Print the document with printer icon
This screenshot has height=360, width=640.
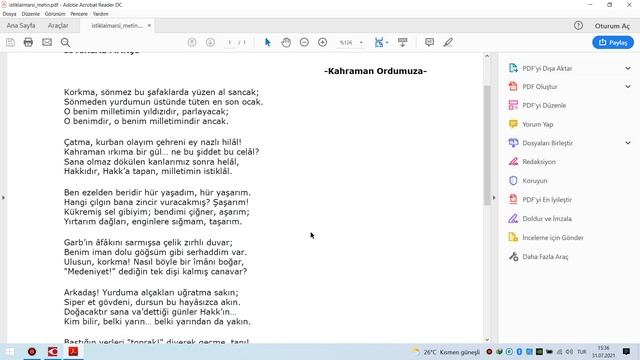[28, 42]
